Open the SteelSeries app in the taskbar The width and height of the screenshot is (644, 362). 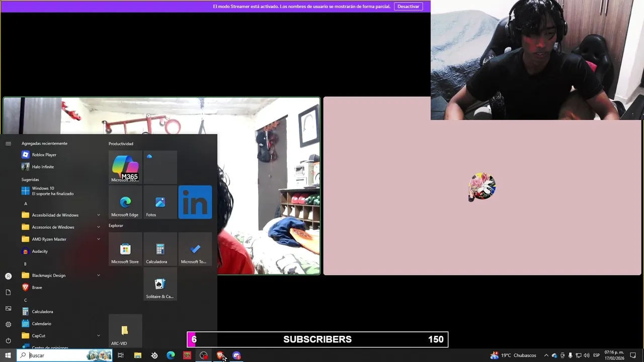tap(154, 355)
